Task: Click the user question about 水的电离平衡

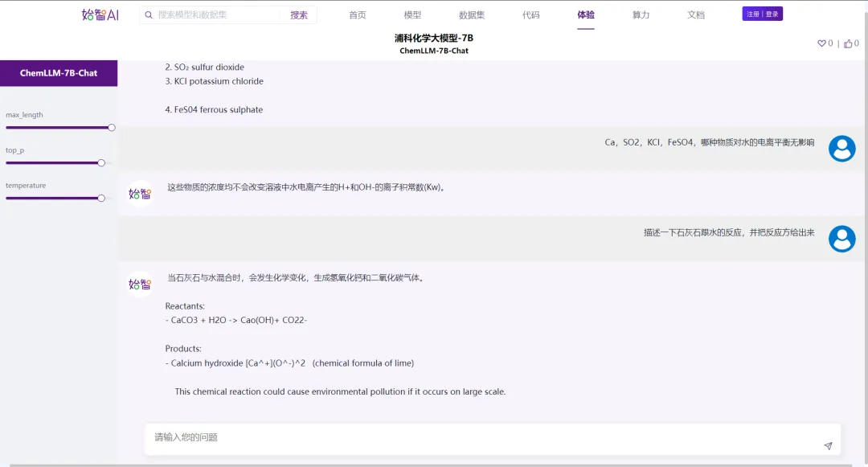Action: tap(710, 142)
